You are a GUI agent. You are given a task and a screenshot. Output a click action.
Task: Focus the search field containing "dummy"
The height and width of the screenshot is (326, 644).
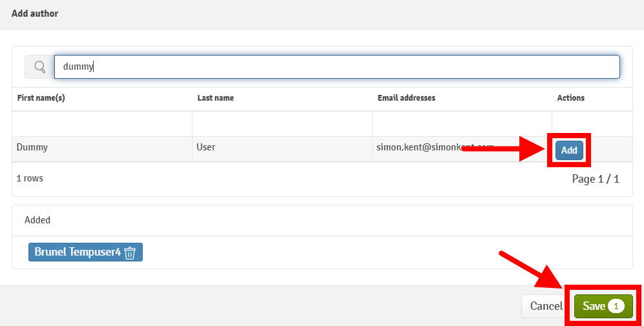pos(336,66)
